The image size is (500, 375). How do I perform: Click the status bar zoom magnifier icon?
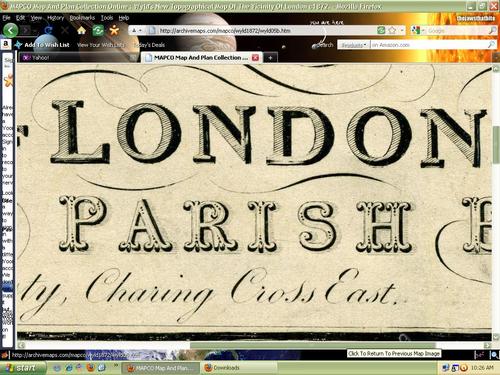tap(495, 354)
